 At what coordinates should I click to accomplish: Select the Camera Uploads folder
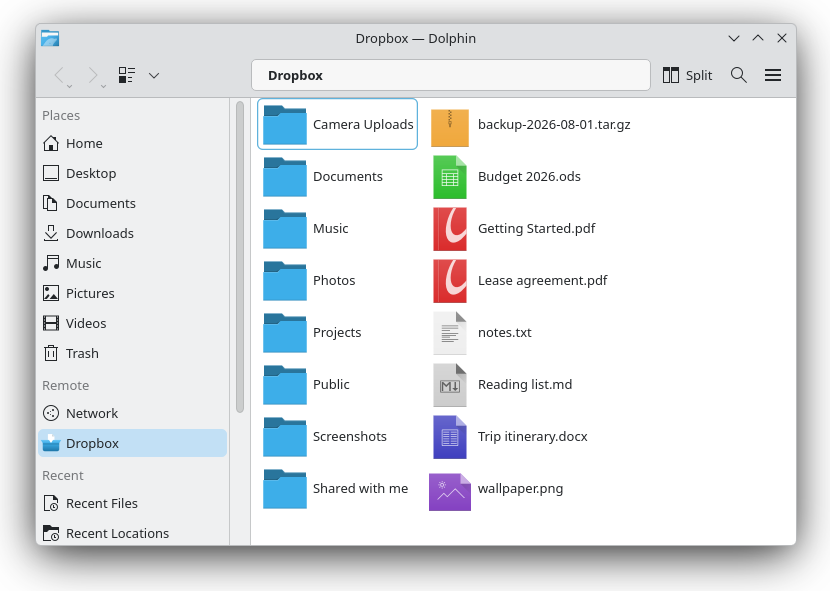(x=338, y=124)
